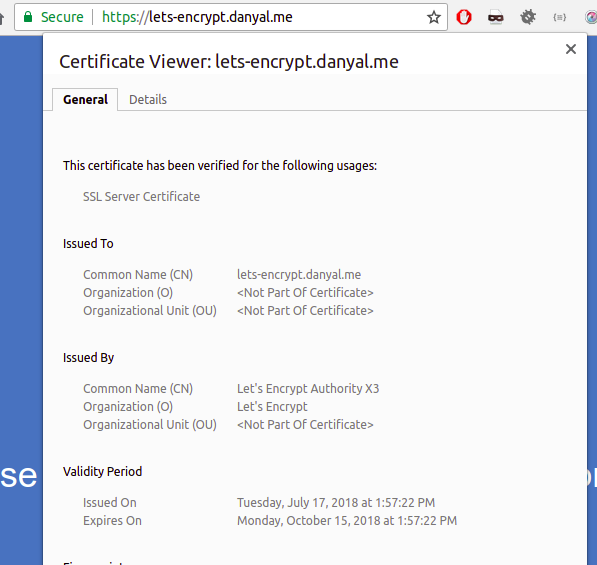Open the masked face extension icon
597x565 pixels.
[496, 17]
